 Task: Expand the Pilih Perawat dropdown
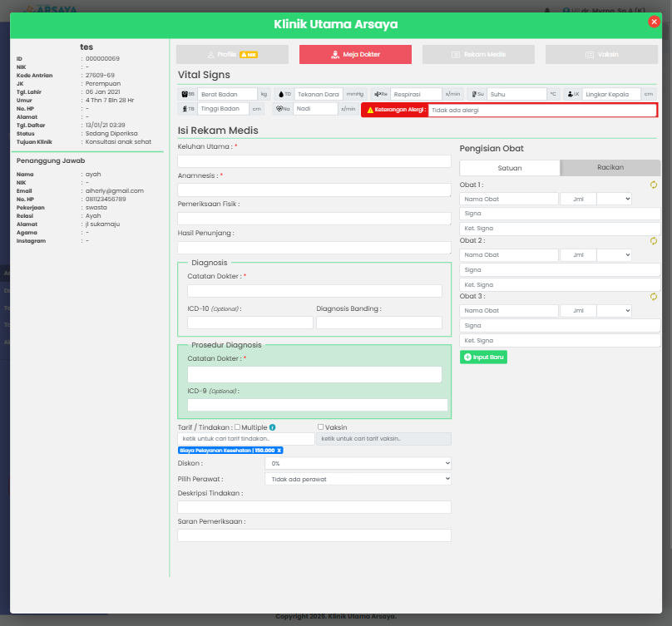pos(358,479)
